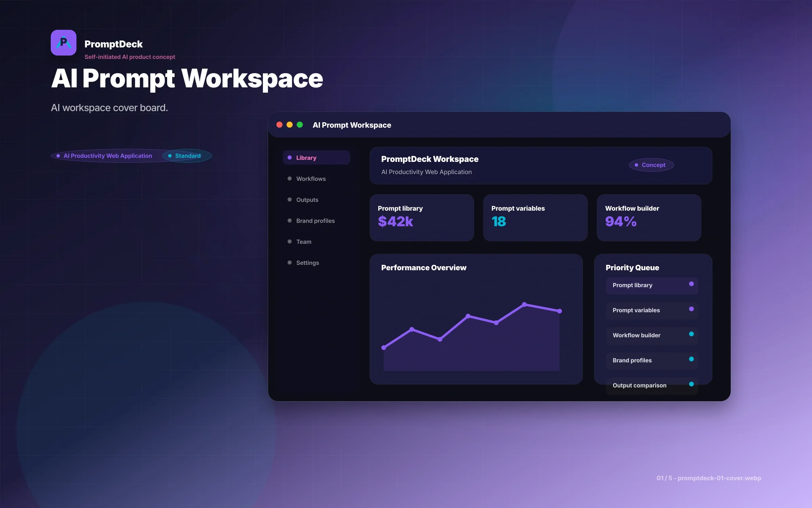The width and height of the screenshot is (812, 508).
Task: Click the Performance Overview heading
Action: [x=424, y=268]
